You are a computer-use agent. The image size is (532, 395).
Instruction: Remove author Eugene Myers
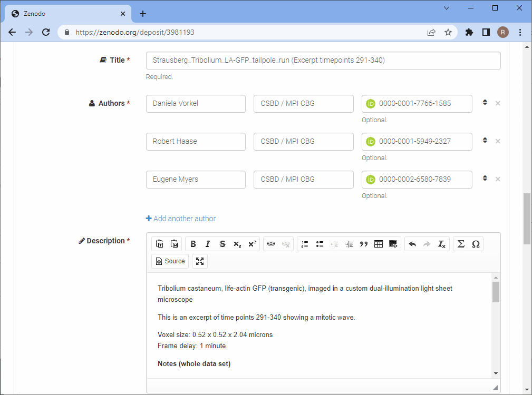coord(498,179)
